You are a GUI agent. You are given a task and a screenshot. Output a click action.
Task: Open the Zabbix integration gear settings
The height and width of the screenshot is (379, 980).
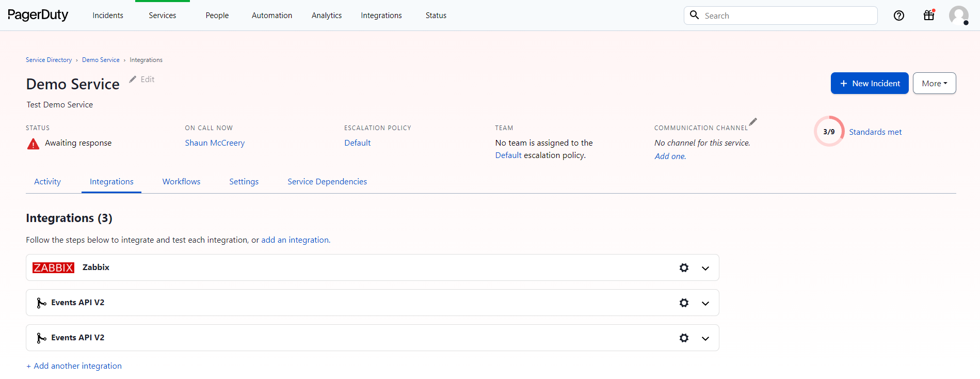point(684,267)
